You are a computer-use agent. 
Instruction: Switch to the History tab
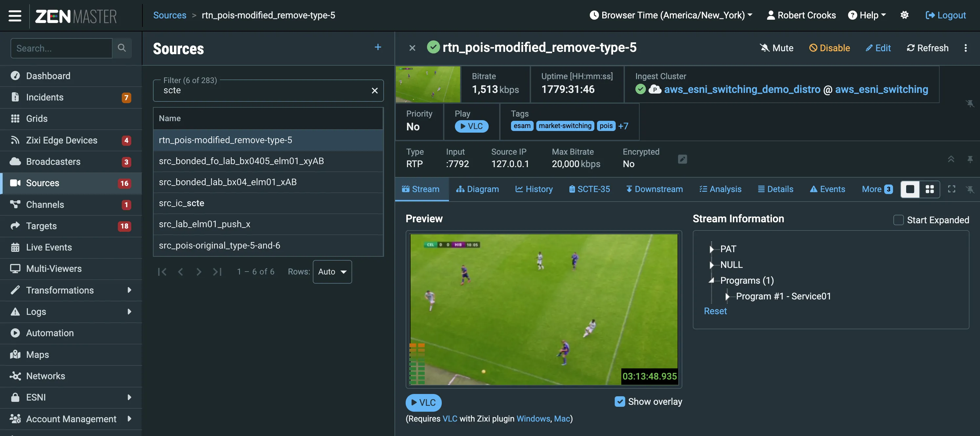534,189
